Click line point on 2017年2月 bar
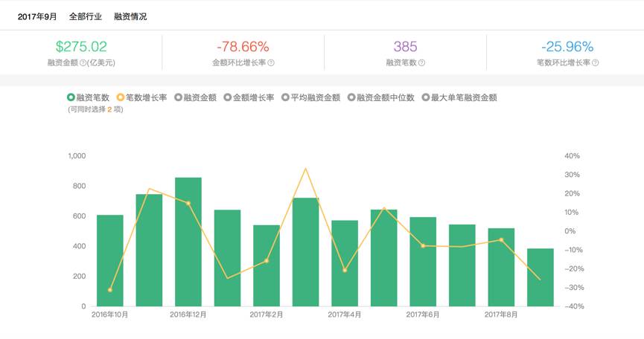 267,261
